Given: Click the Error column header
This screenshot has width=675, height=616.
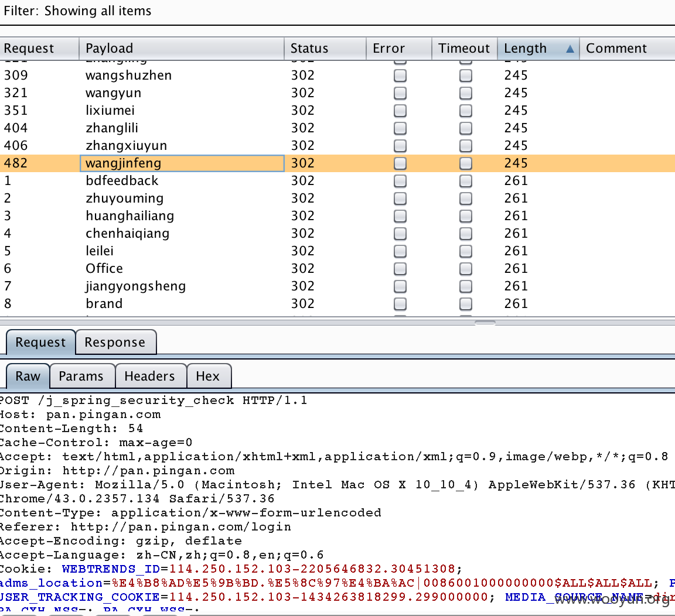Looking at the screenshot, I should point(399,48).
